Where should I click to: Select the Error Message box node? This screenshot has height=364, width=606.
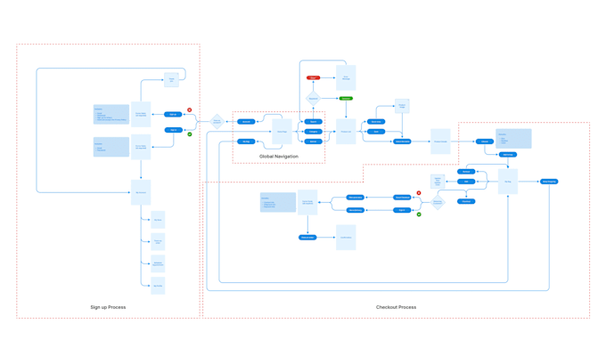coord(346,77)
